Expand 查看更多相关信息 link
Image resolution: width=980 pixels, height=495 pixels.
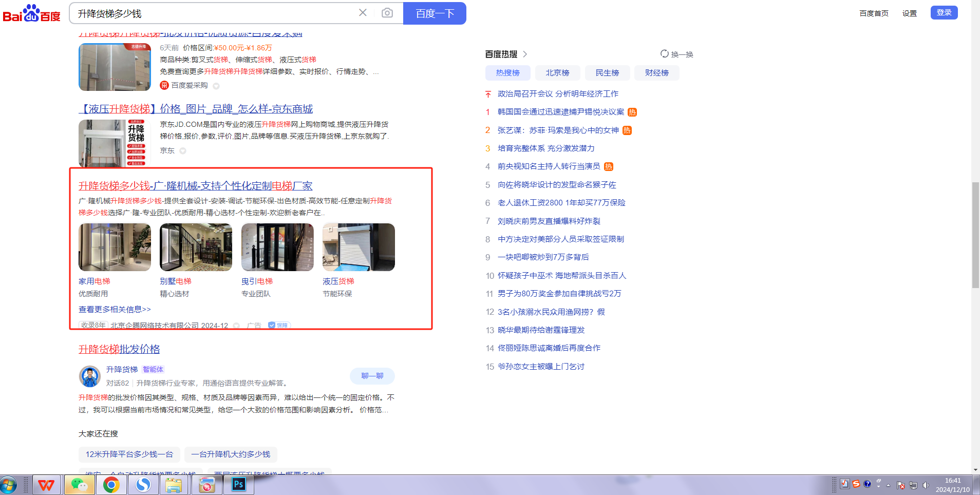click(115, 309)
